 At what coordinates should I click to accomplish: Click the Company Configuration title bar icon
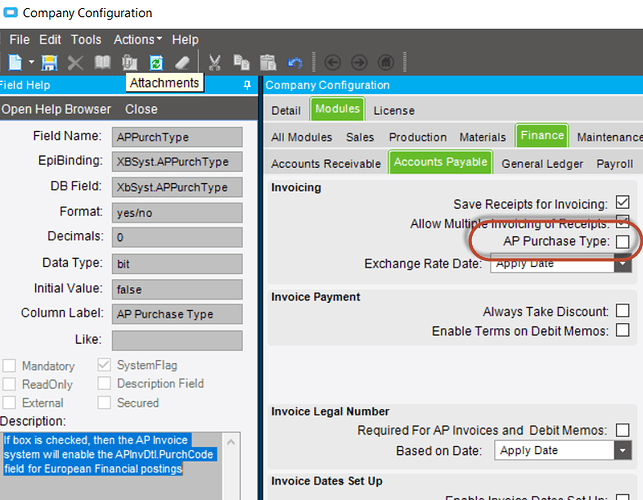(x=10, y=13)
